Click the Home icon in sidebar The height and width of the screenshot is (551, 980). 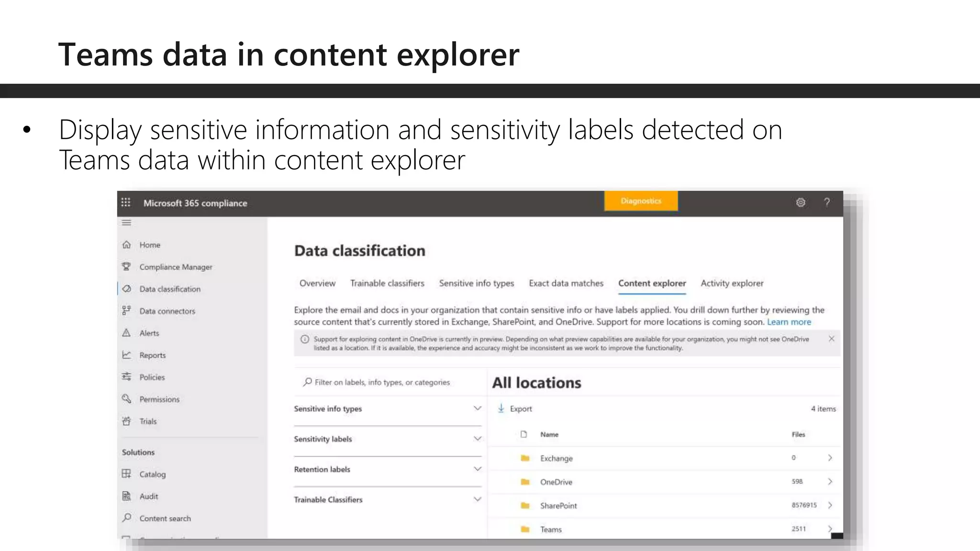[126, 245]
